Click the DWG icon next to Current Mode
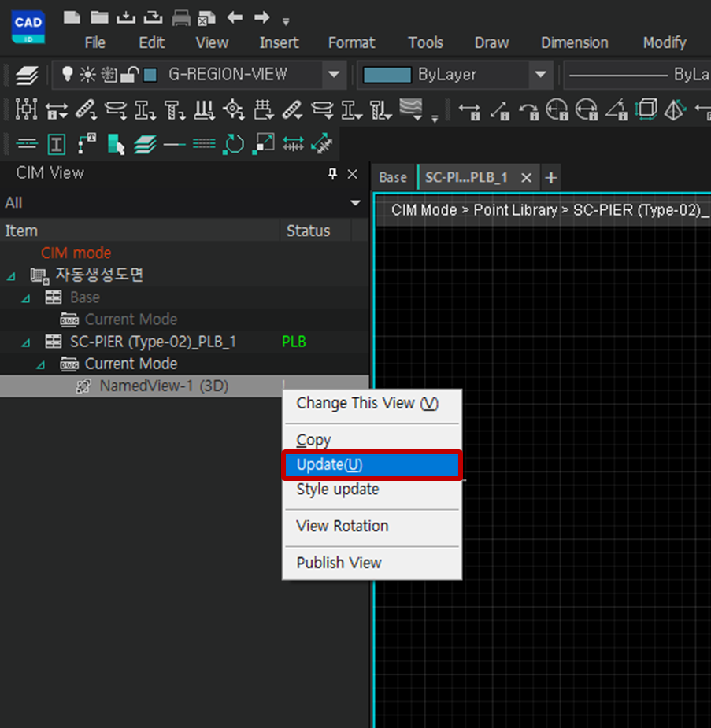 pos(68,364)
